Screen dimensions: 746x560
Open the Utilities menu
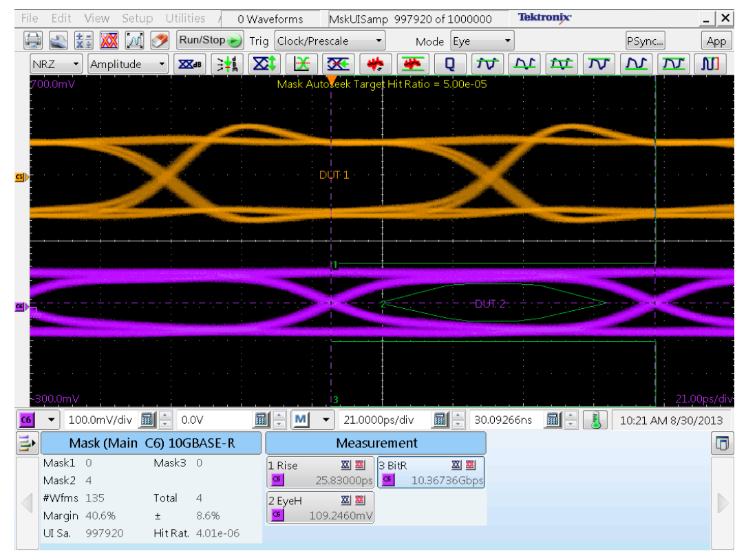(x=185, y=19)
